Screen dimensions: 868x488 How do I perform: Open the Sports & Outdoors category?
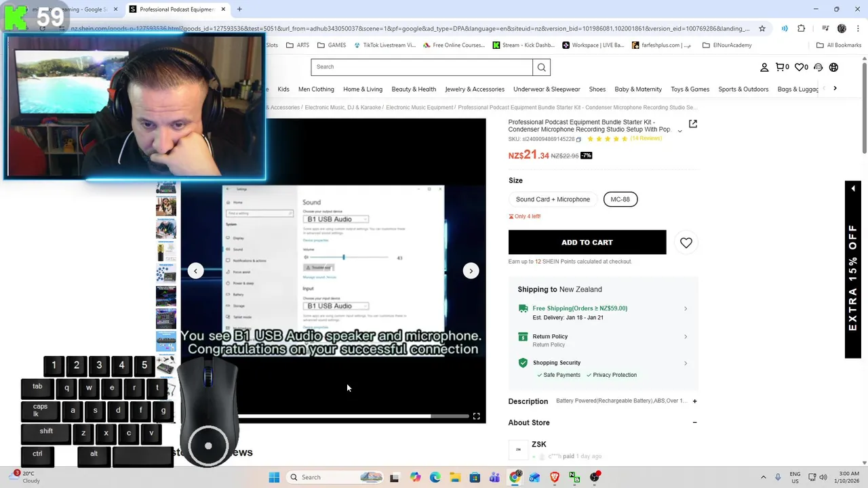coord(743,89)
